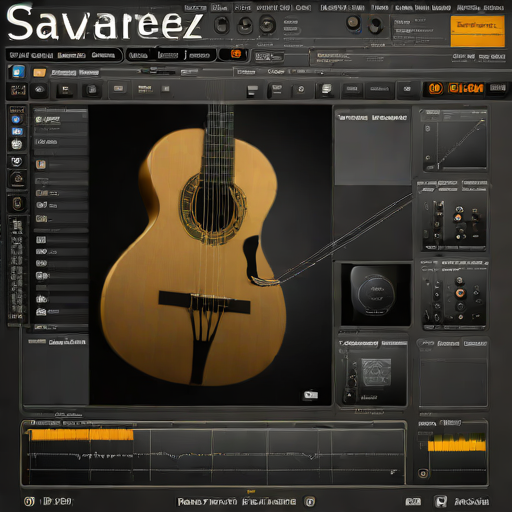Screen dimensions: 512x512
Task: Click the top blue round icon in left sidebar
Action: click(16, 119)
